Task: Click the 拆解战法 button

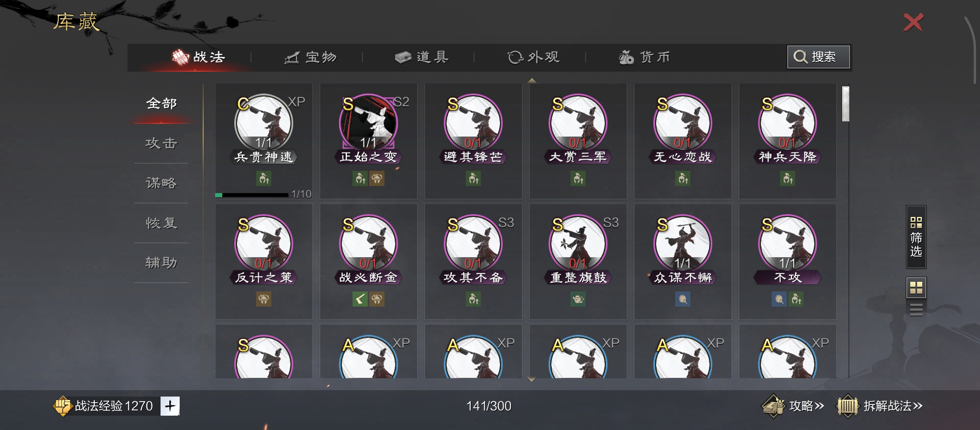Action: pyautogui.click(x=879, y=406)
